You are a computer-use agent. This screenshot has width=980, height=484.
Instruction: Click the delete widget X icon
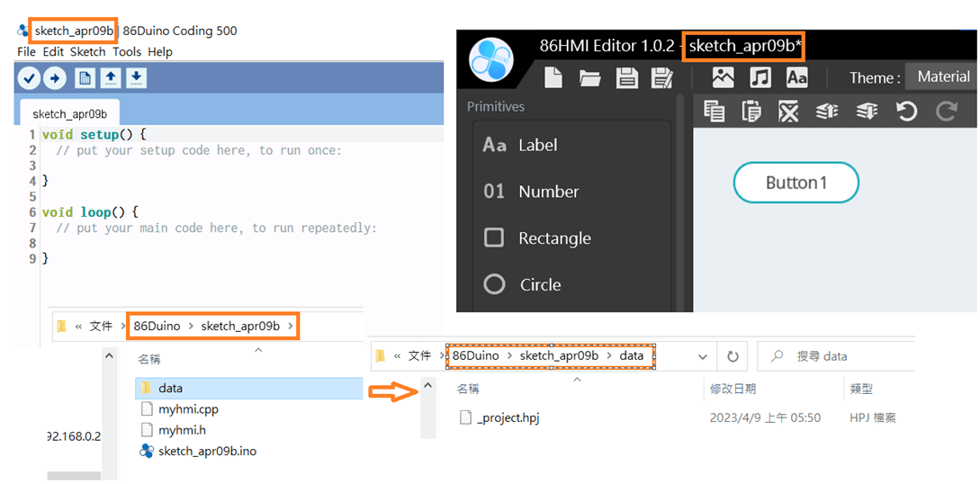pos(788,111)
